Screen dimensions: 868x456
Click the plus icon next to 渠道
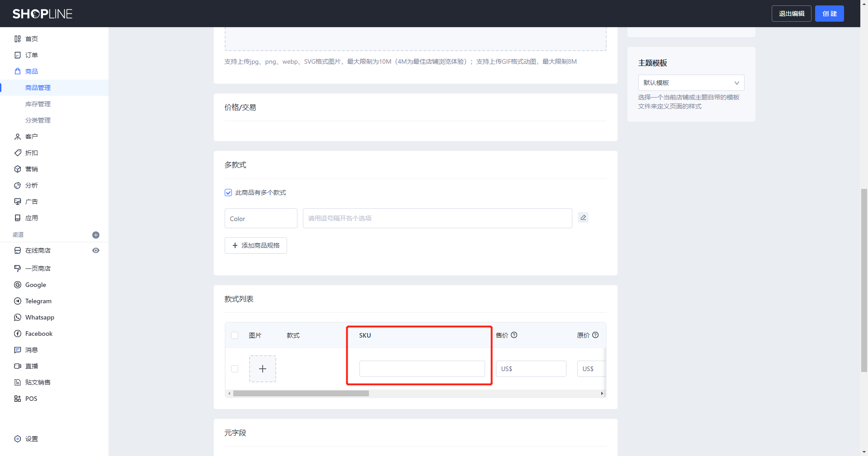96,235
